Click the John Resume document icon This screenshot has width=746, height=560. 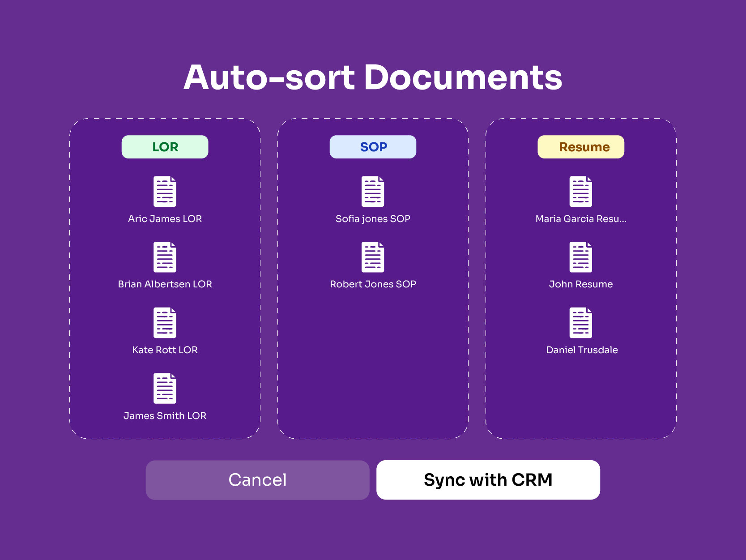pyautogui.click(x=580, y=257)
